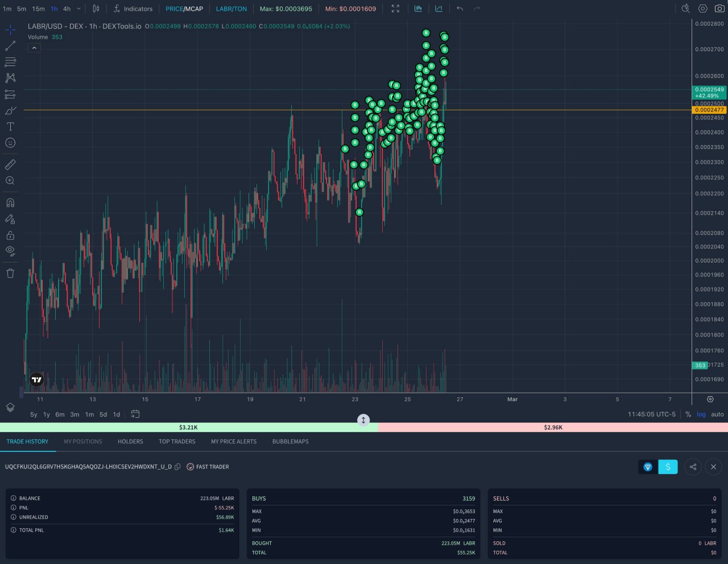Toggle PRICE/MCAP chart mode

point(184,9)
